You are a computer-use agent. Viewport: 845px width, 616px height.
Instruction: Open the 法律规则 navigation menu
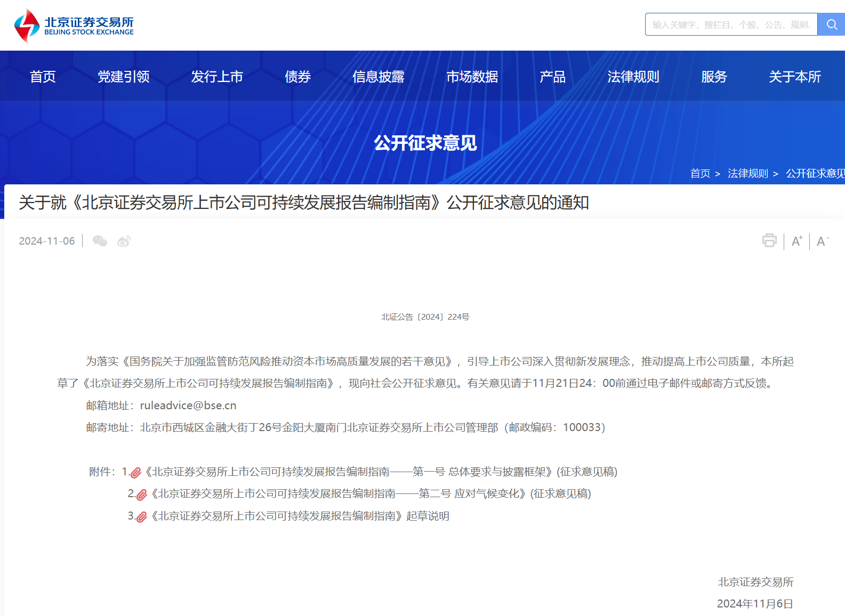(x=633, y=77)
